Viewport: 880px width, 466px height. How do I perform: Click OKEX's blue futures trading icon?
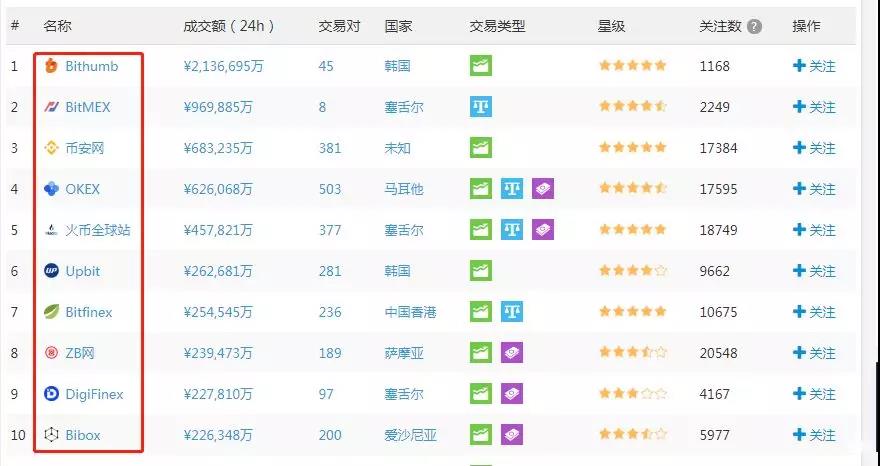512,189
